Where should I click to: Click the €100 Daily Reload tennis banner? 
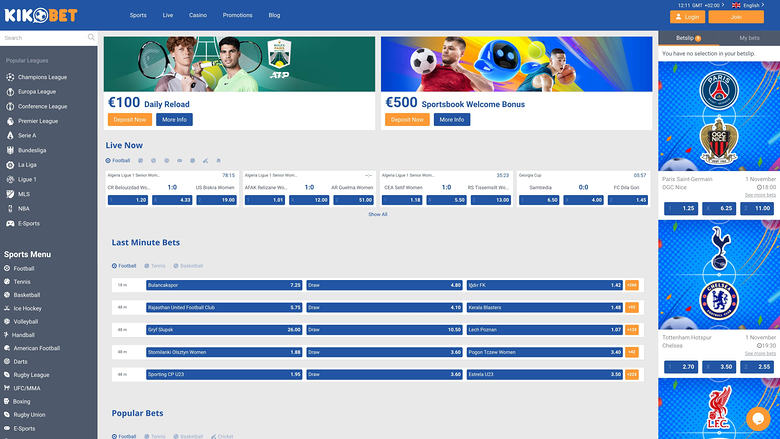pyautogui.click(x=239, y=64)
